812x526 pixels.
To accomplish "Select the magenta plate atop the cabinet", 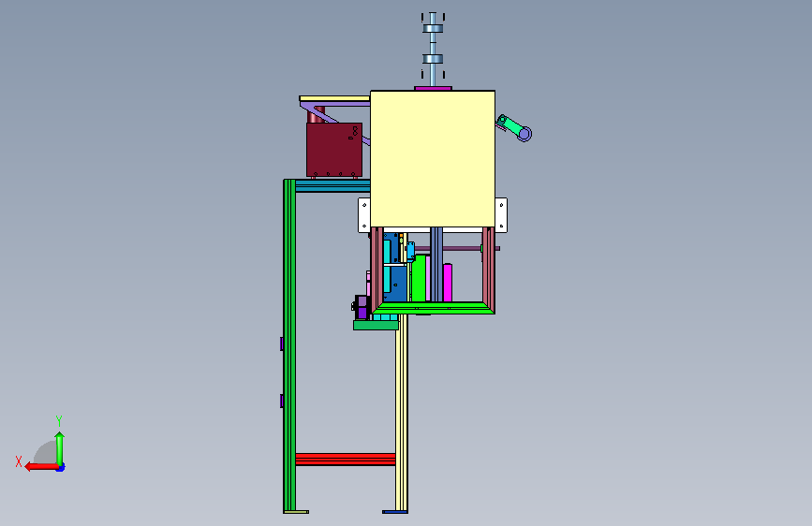I will 433,89.
